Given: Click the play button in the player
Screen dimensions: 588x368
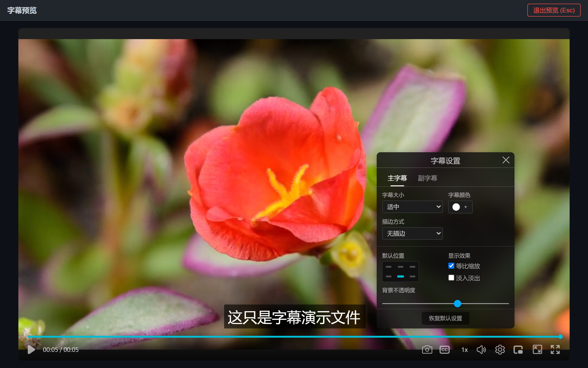Looking at the screenshot, I should pyautogui.click(x=31, y=350).
